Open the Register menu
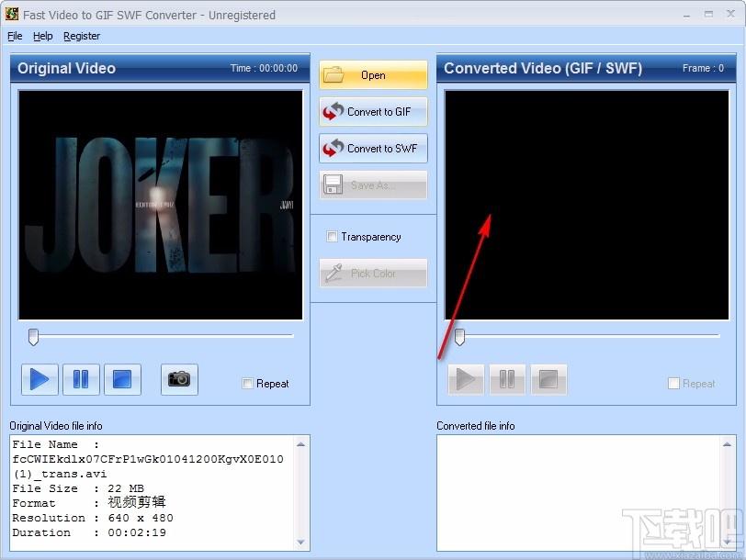Screen dimensions: 746x560 pyautogui.click(x=82, y=36)
